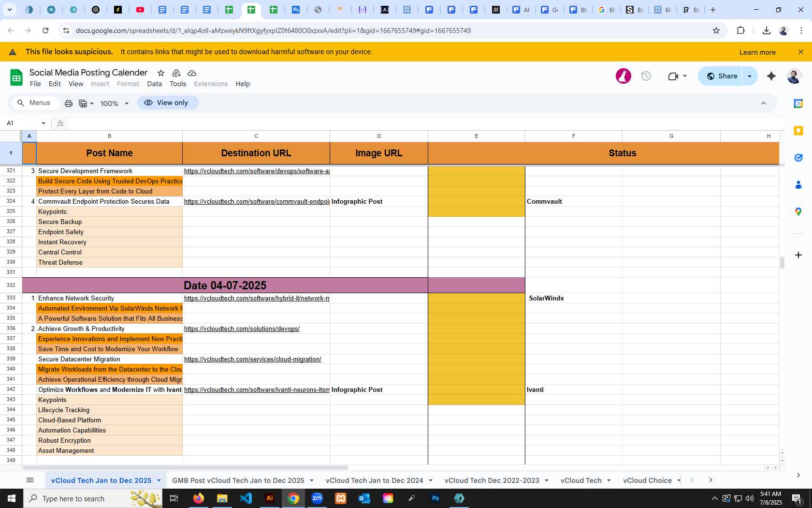Click Learn more in warning banner
The width and height of the screenshot is (812, 508).
[x=757, y=52]
